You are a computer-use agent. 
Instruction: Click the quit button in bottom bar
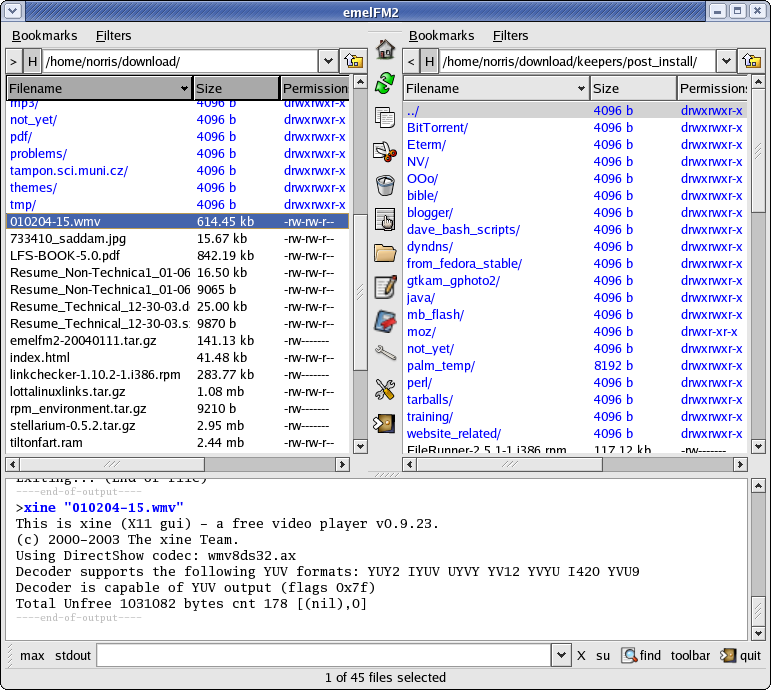pos(740,656)
